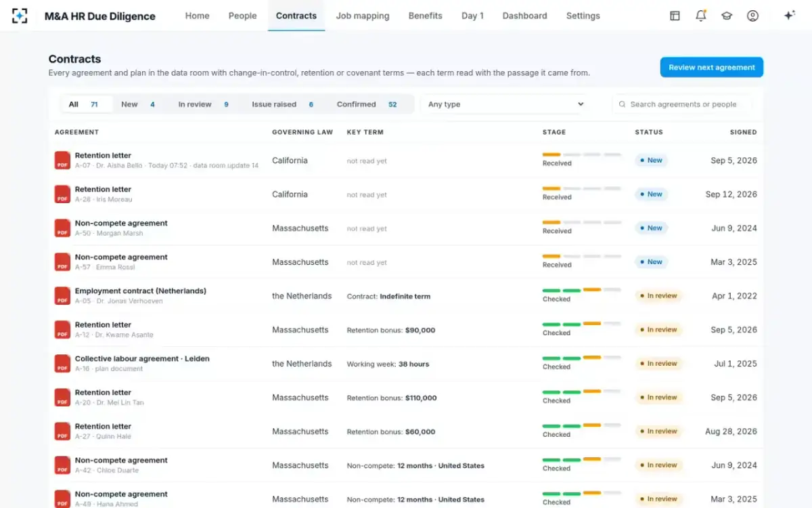Click the Review next agreement button
This screenshot has height=508, width=812.
coord(712,67)
